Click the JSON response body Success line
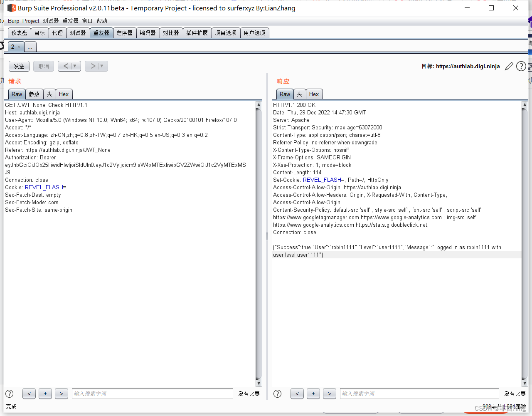Viewport: 532px width, 416px height. [x=387, y=248]
